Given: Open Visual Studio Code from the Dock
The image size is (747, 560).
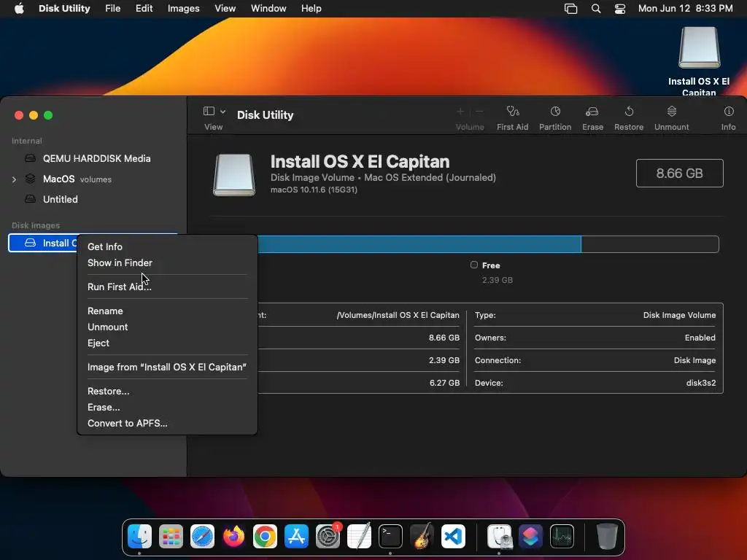Looking at the screenshot, I should tap(453, 537).
